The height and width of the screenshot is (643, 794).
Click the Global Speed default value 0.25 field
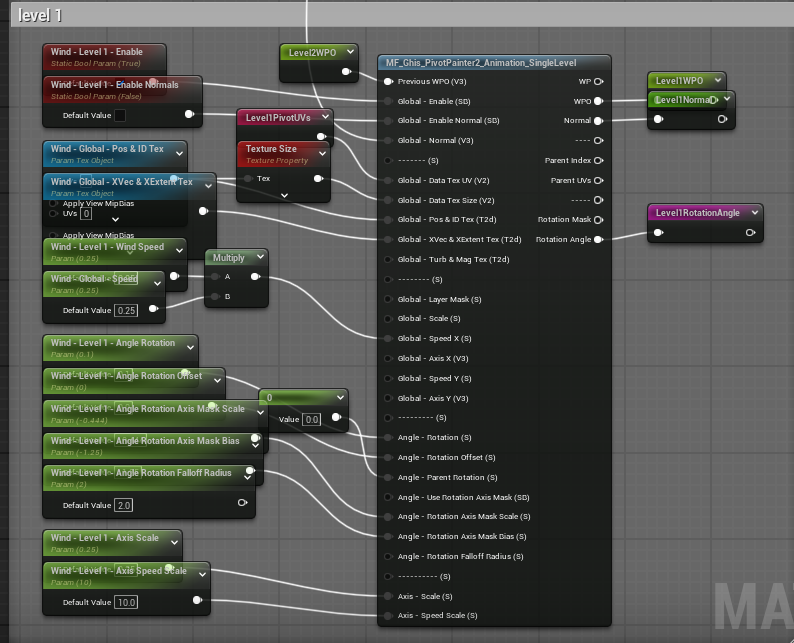click(x=126, y=311)
